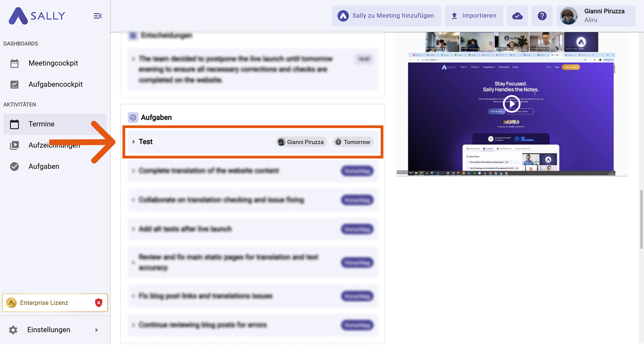Click the Aufgabencockpit chart icon
This screenshot has height=347, width=644.
click(14, 84)
